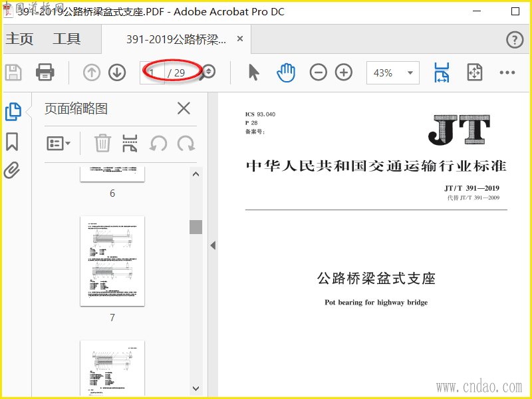Toggle the Page Thumbnails panel icon
The height and width of the screenshot is (399, 532).
point(13,112)
